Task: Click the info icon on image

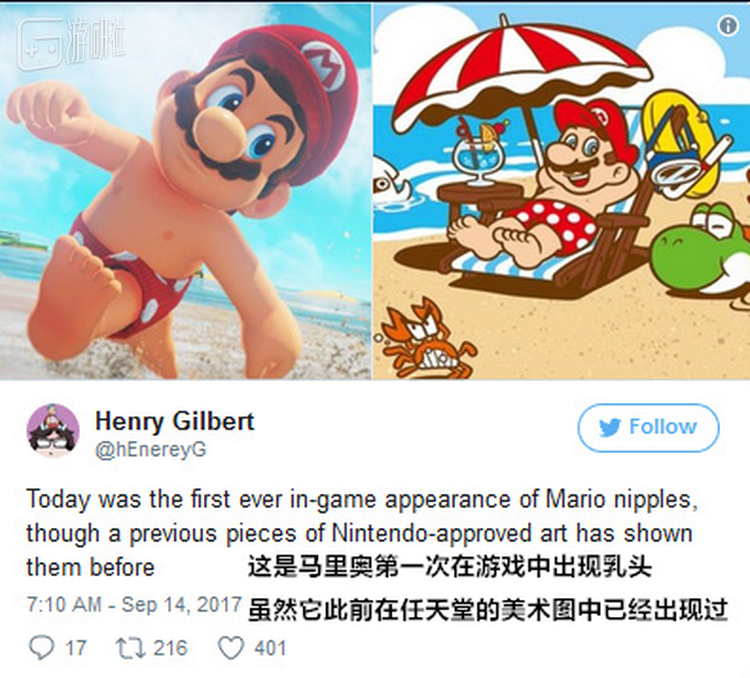Action: click(x=728, y=25)
